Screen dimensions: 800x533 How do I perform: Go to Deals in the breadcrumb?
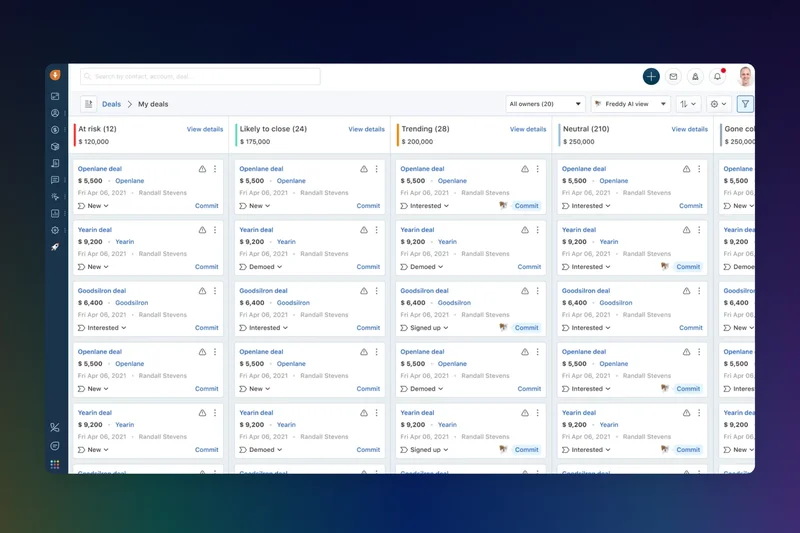point(111,104)
